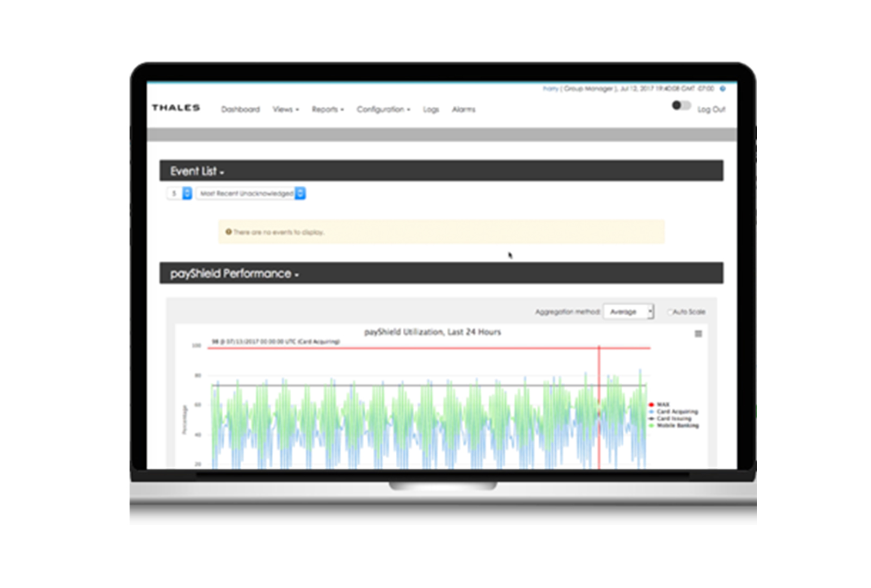Click the blue help icon beside the timestamp

(x=723, y=88)
